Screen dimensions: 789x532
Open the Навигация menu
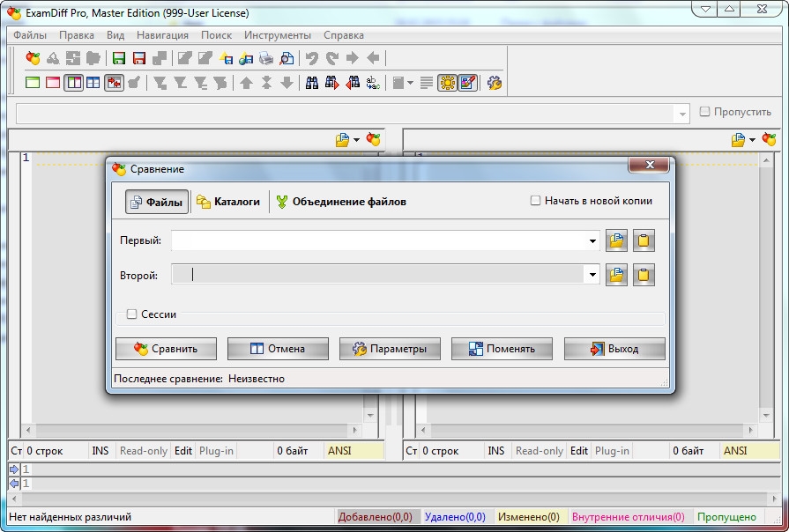(162, 35)
